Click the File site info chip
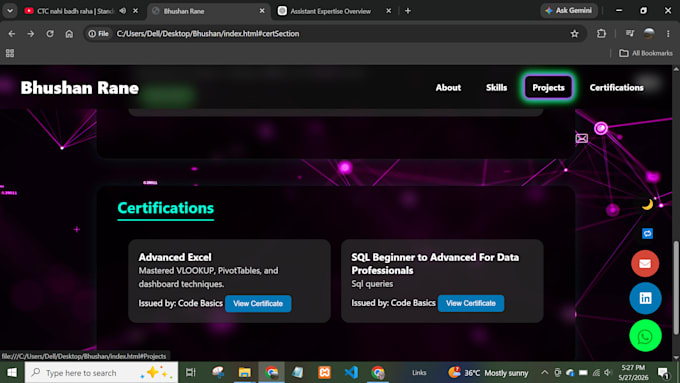Screen dimensions: 680x383 point(98,33)
